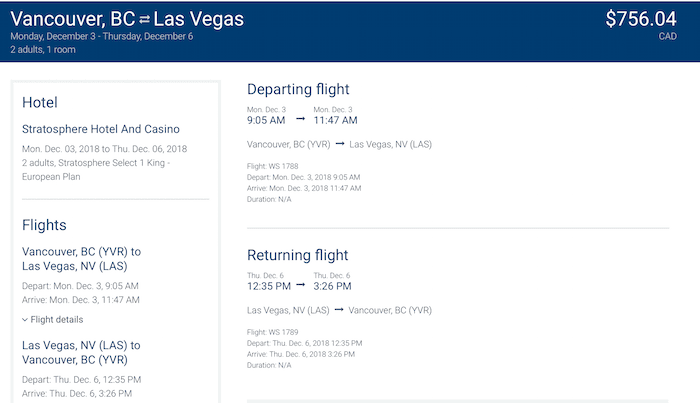Click the Returning flight heading

pyautogui.click(x=298, y=255)
